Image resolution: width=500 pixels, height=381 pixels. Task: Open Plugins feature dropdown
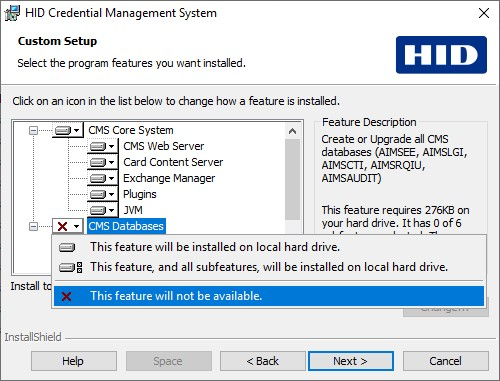point(103,194)
